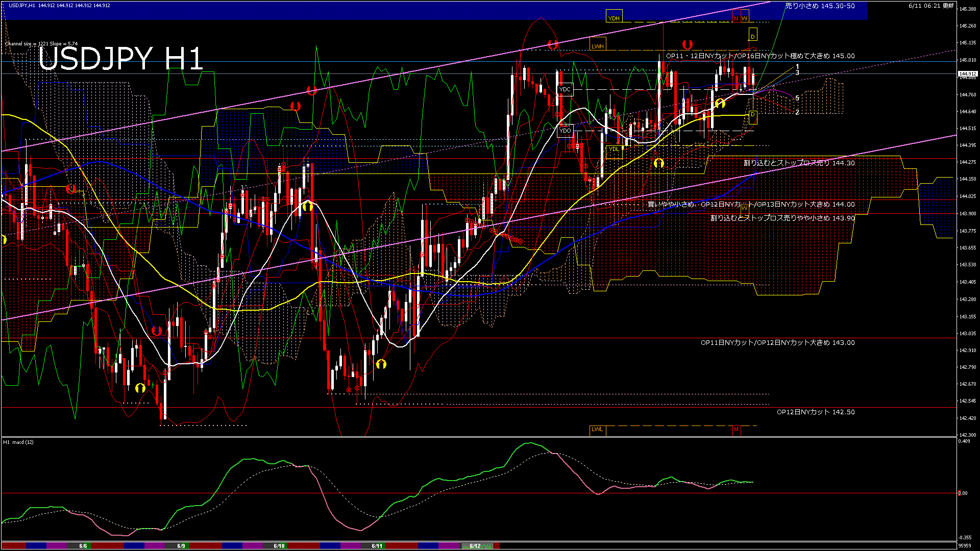The image size is (980, 551).
Task: Click the 6/6 date marker on timeline
Action: click(x=83, y=546)
